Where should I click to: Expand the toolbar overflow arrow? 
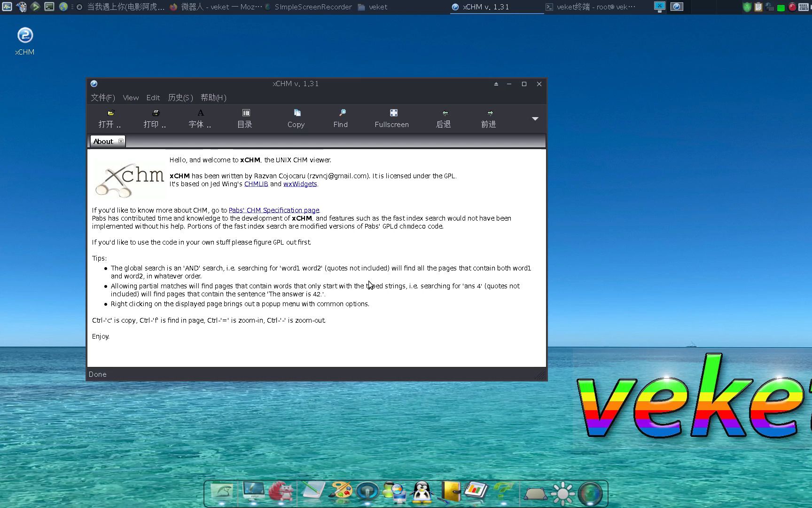(x=535, y=119)
